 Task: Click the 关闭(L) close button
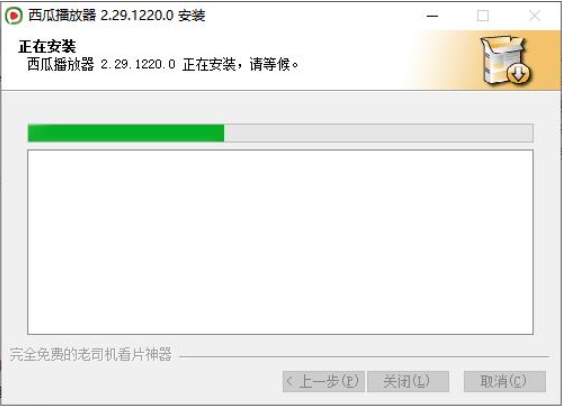pos(408,381)
